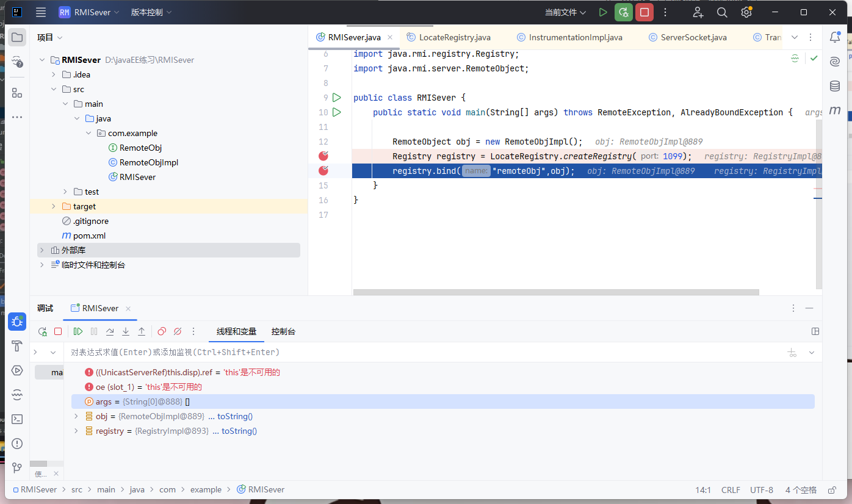Stop the running debug session in title bar
This screenshot has width=852, height=504.
click(x=644, y=12)
